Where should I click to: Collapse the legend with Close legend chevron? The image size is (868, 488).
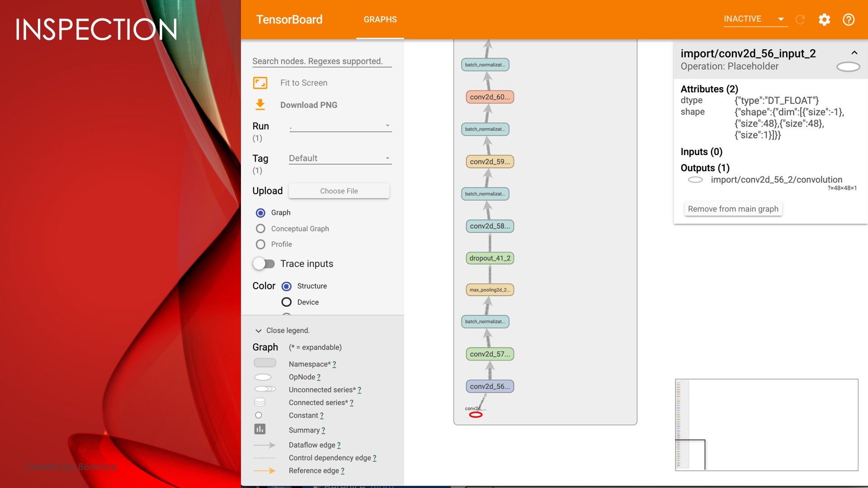coord(259,331)
